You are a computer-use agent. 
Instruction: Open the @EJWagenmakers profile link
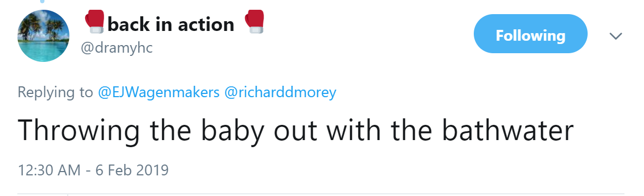click(159, 93)
